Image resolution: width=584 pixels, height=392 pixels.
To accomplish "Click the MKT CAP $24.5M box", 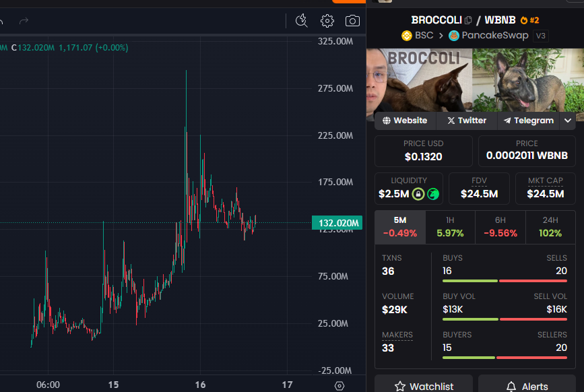I will [x=545, y=189].
